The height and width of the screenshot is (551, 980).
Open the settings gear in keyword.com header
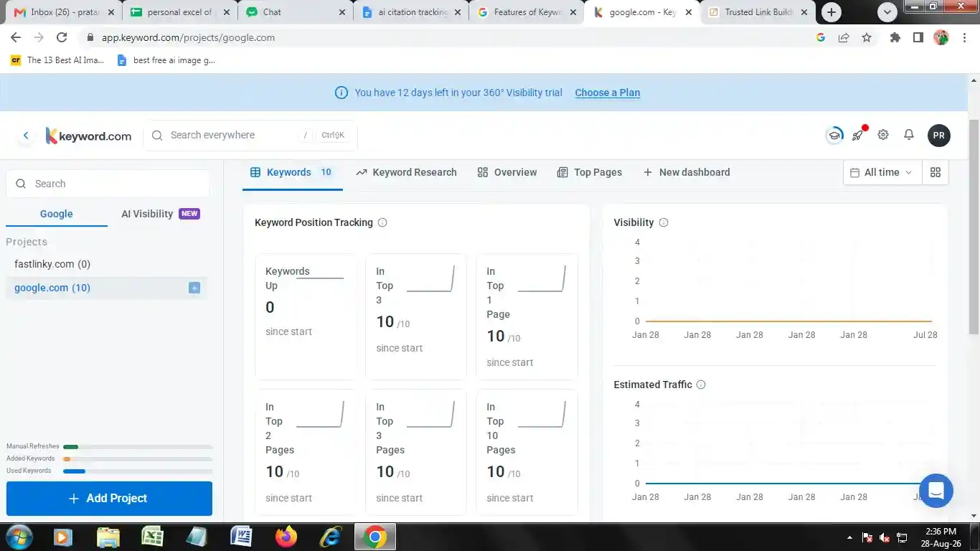(x=883, y=135)
